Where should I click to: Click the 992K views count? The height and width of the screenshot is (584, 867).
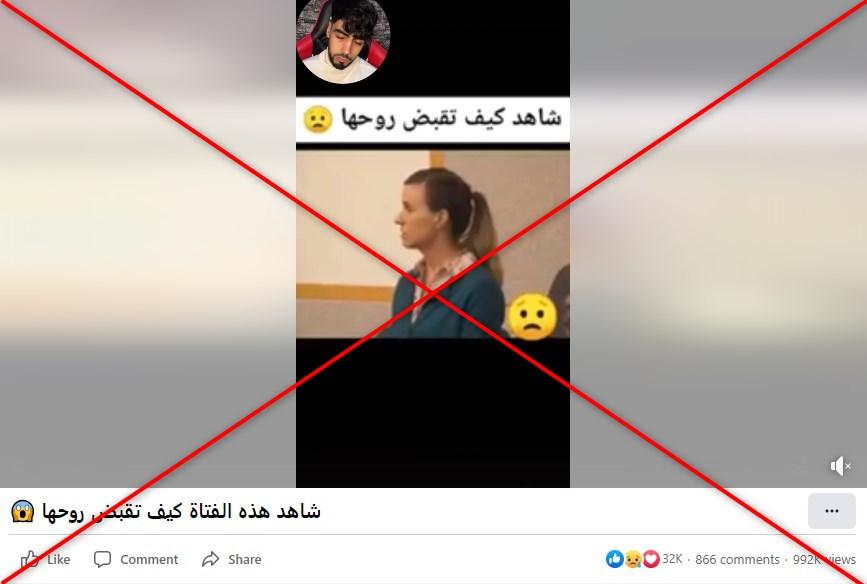point(824,560)
